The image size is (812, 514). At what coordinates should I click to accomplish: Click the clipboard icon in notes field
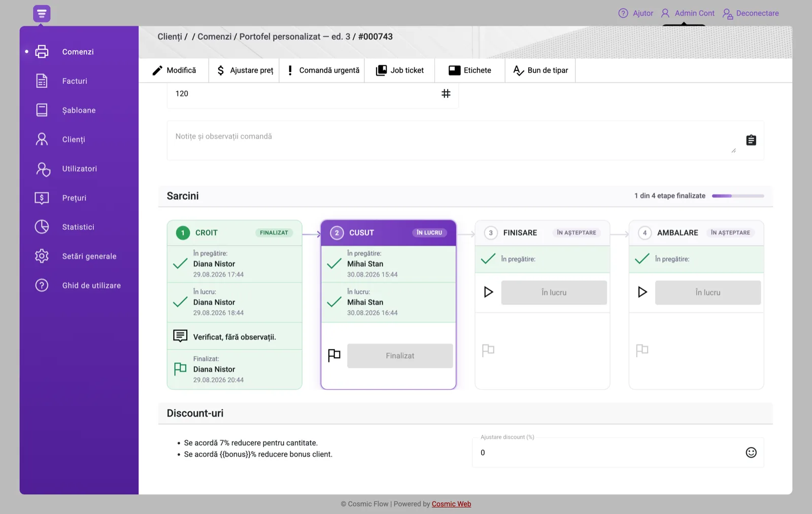pyautogui.click(x=751, y=140)
